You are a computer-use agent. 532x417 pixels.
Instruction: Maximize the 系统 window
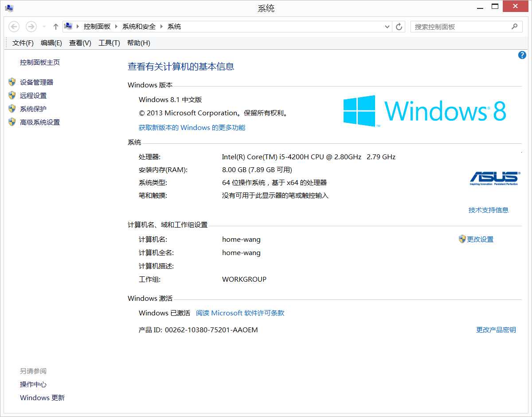coord(495,7)
